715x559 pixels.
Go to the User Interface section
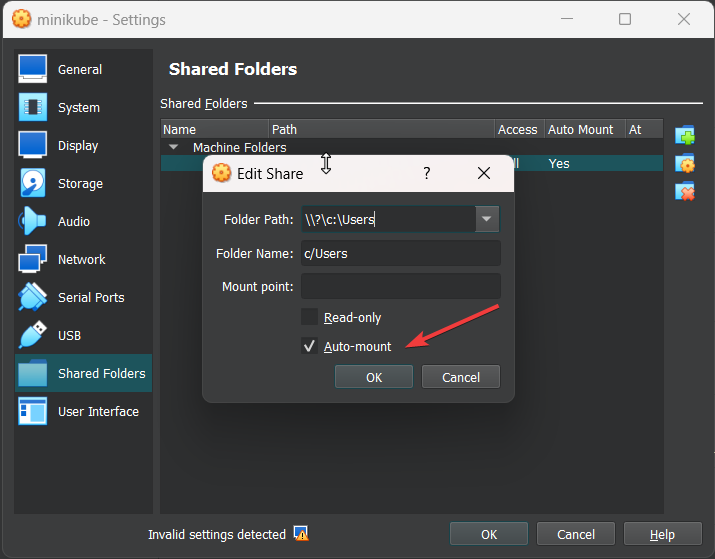[98, 411]
